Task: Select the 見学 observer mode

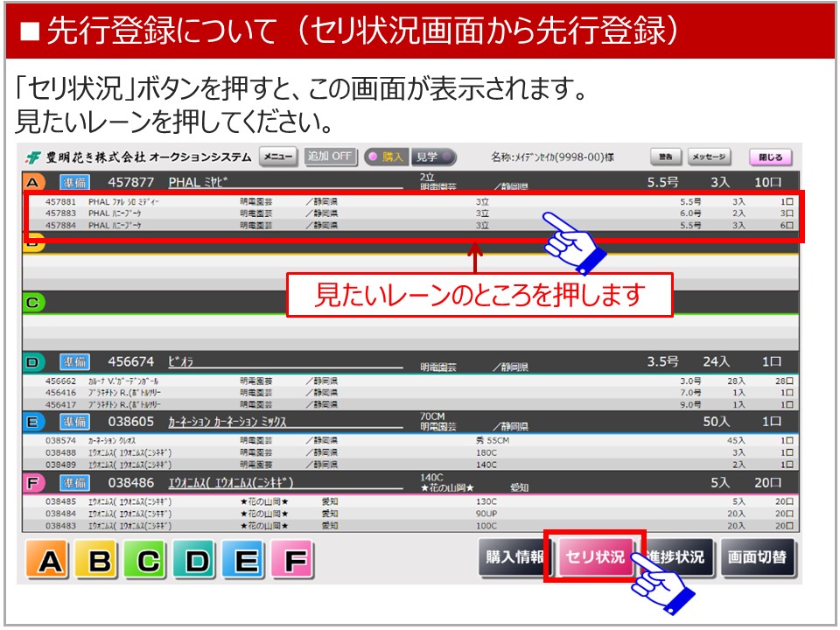Action: [433, 157]
